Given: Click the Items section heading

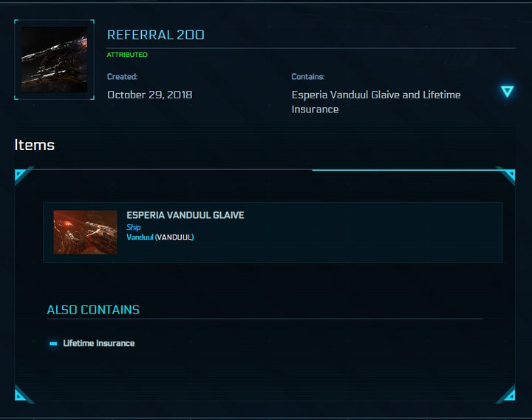Looking at the screenshot, I should point(35,145).
